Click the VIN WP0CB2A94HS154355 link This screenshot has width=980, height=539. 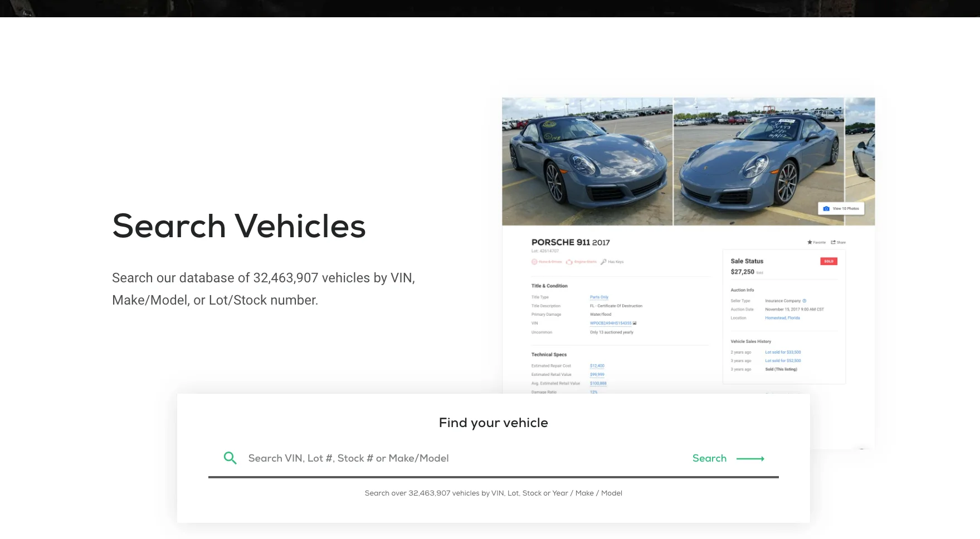611,323
